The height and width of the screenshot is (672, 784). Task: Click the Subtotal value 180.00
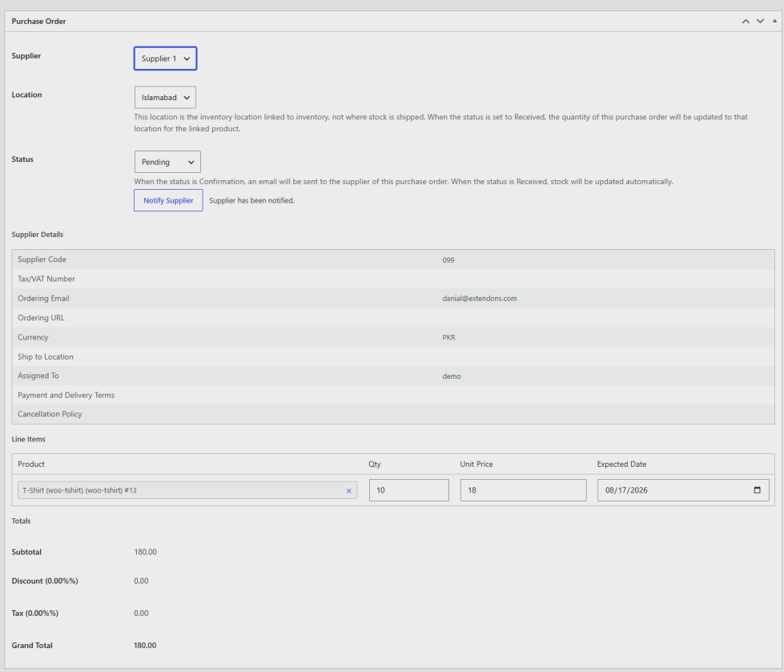tap(146, 553)
